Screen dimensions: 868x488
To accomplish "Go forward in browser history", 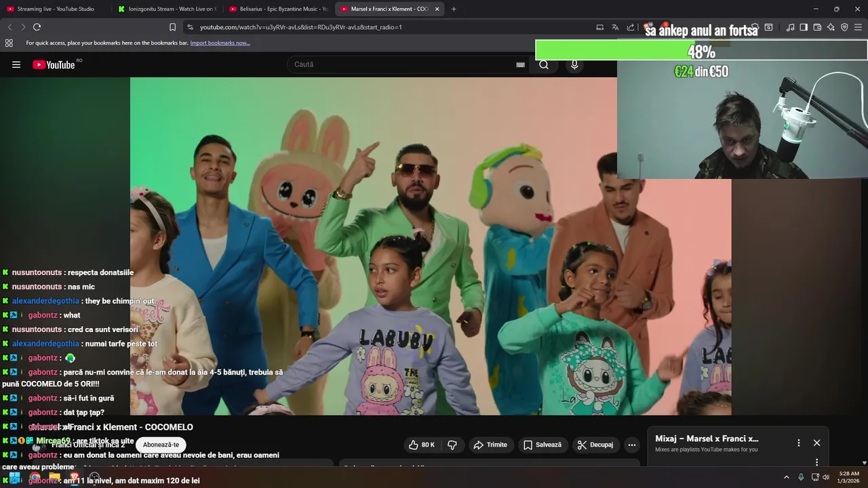I will 23,27.
